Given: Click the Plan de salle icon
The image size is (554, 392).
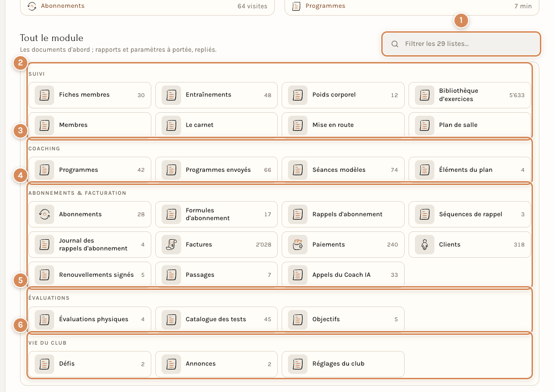Looking at the screenshot, I should click(425, 125).
